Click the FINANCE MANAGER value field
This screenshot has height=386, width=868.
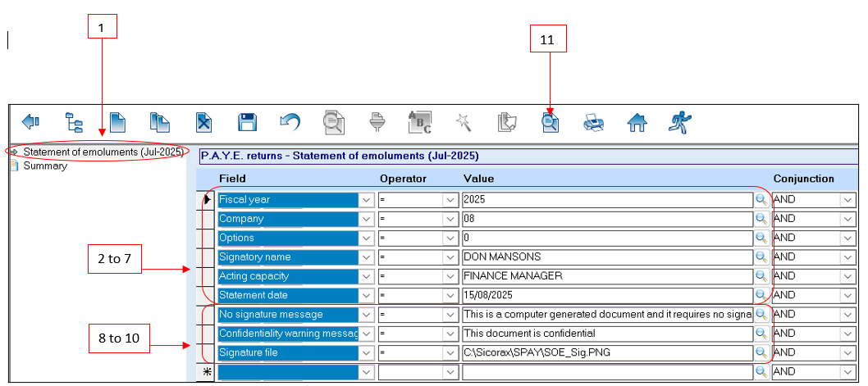click(607, 276)
